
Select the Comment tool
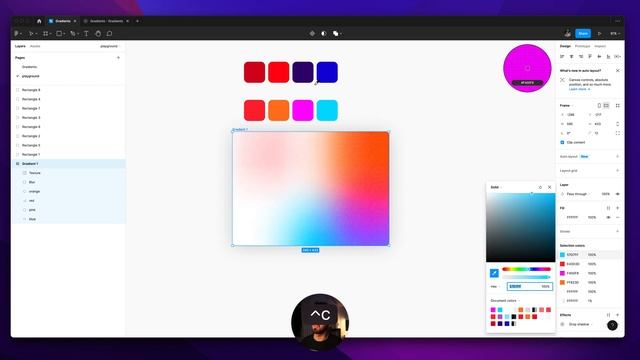pos(109,33)
